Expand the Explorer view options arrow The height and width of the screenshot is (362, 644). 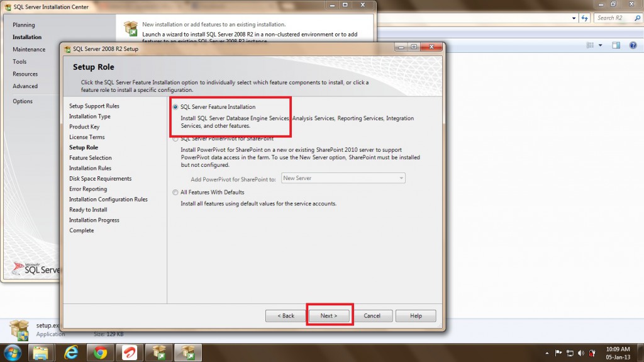600,45
